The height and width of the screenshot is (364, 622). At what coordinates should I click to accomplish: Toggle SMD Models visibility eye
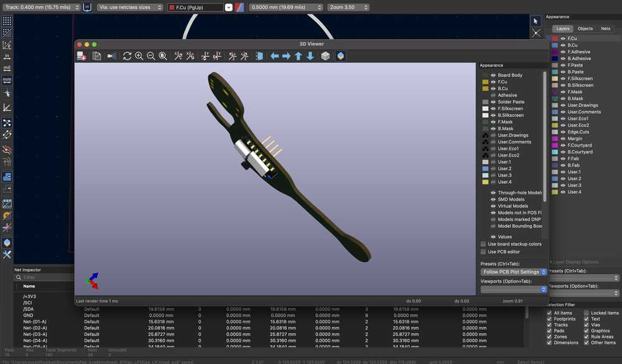click(493, 199)
